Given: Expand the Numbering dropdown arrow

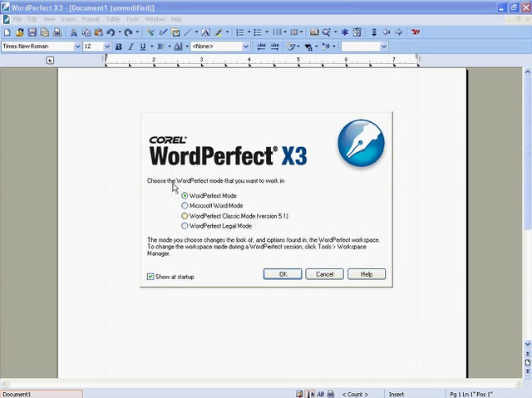Looking at the screenshot, I should pos(249,32).
